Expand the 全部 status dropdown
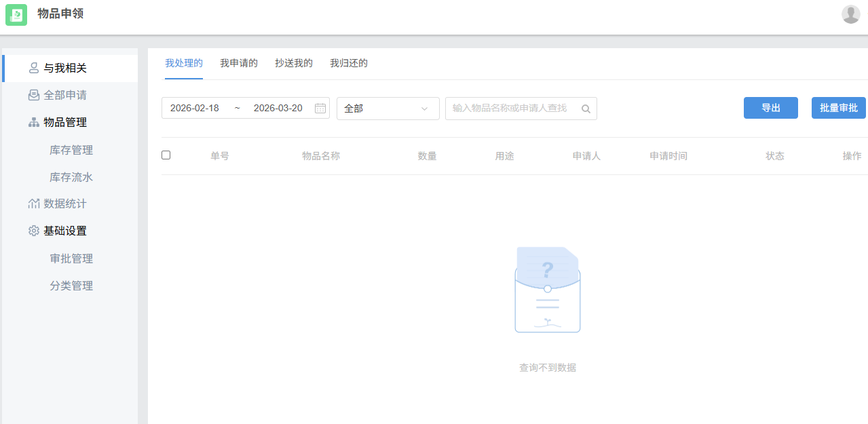This screenshot has width=868, height=424. point(388,109)
